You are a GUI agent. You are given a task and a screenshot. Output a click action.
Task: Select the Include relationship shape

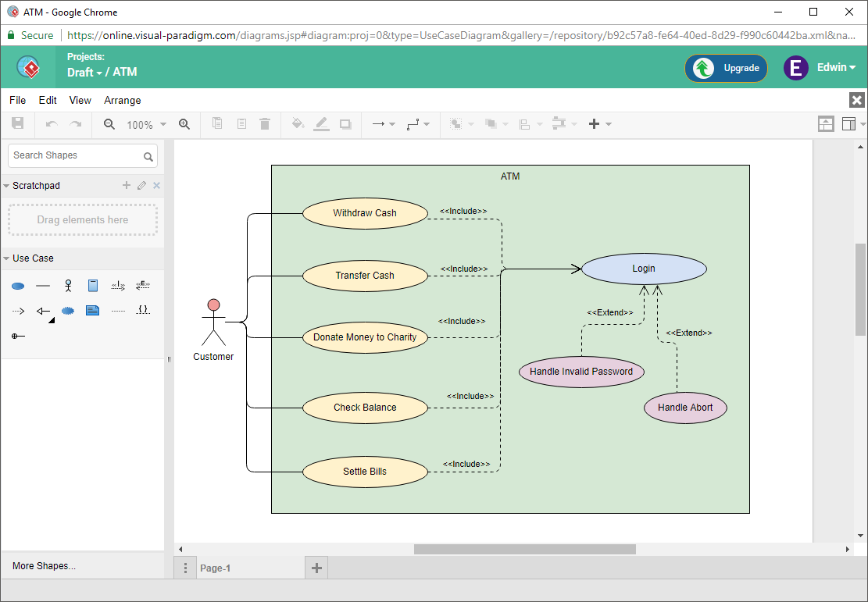[118, 286]
